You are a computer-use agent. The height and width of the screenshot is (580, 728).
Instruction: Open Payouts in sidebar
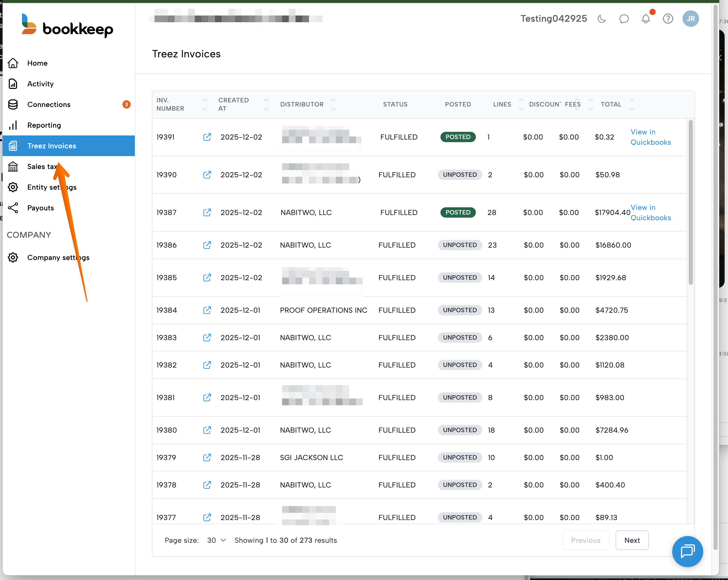[41, 208]
